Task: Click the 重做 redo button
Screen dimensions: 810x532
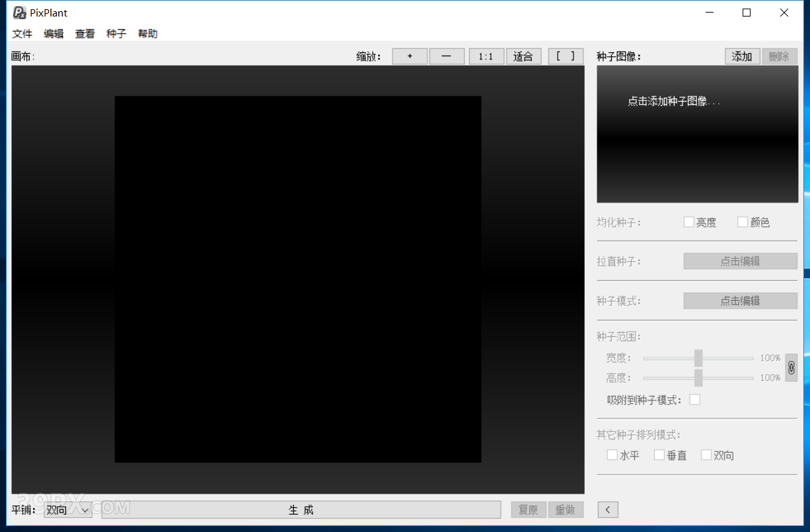Action: (566, 510)
